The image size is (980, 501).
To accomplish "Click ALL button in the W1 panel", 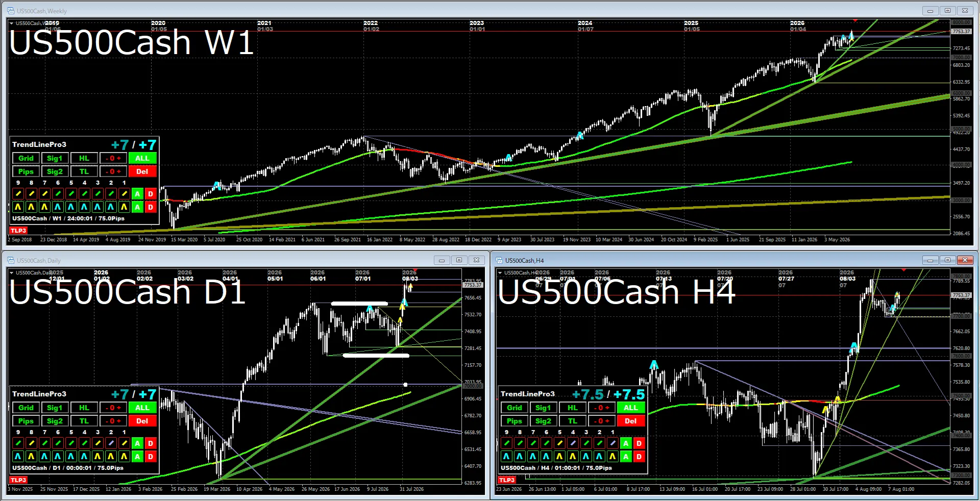I will pyautogui.click(x=142, y=158).
